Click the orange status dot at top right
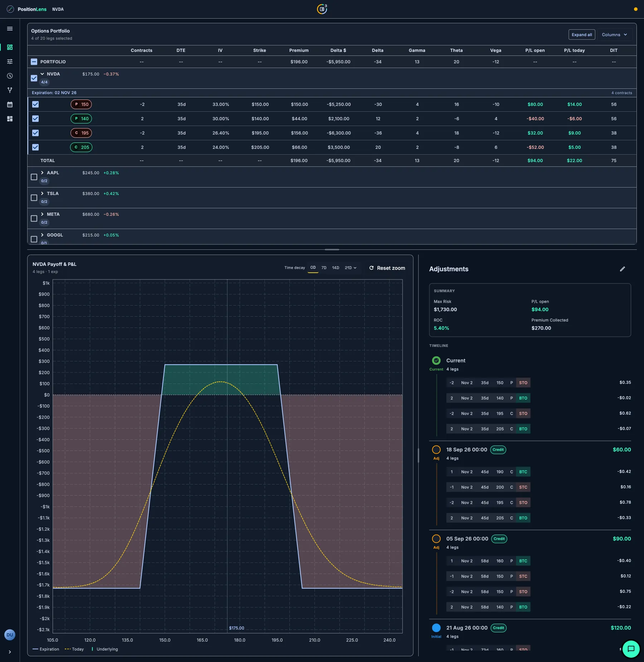This screenshot has width=644, height=662. point(636,9)
